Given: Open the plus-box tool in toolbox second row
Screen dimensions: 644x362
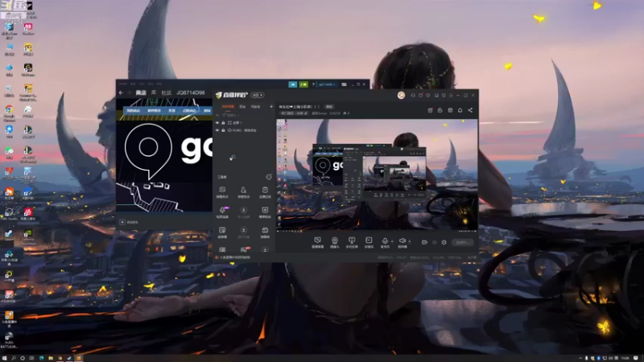Looking at the screenshot, I should [265, 212].
